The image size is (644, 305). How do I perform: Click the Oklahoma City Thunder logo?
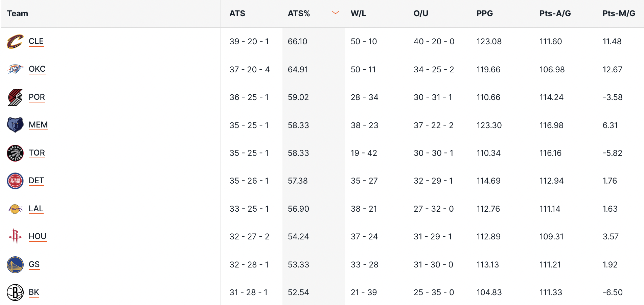coord(15,69)
